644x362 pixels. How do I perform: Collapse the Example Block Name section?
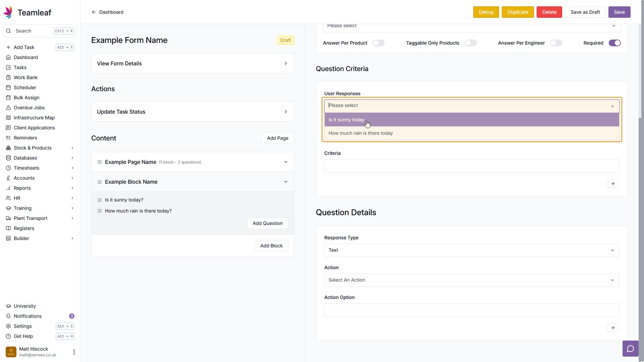[286, 182]
